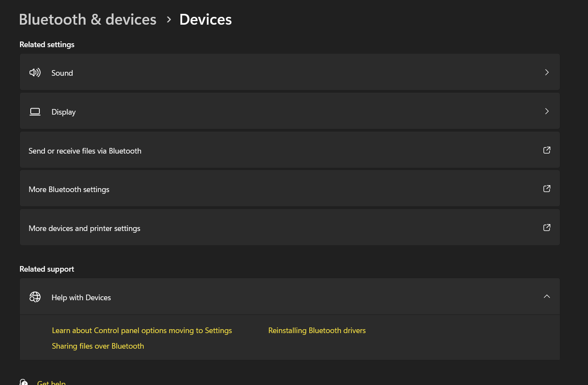Go back to Bluetooth & devices page

(x=87, y=19)
